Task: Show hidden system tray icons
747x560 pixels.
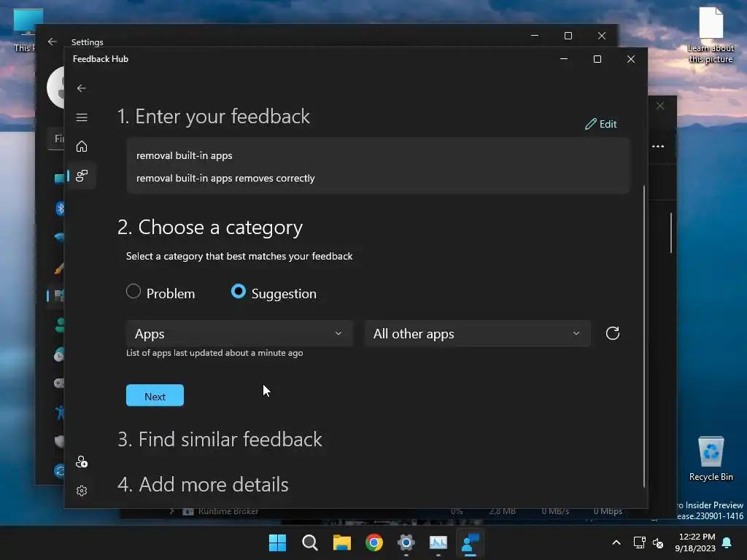Action: 616,542
